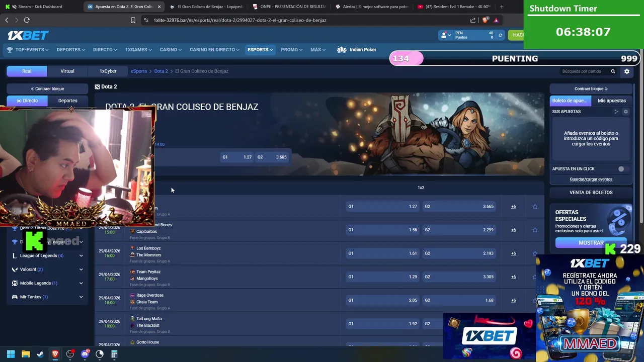This screenshot has width=644, height=362.
Task: Expand the DIRECTO menu
Action: (105, 50)
